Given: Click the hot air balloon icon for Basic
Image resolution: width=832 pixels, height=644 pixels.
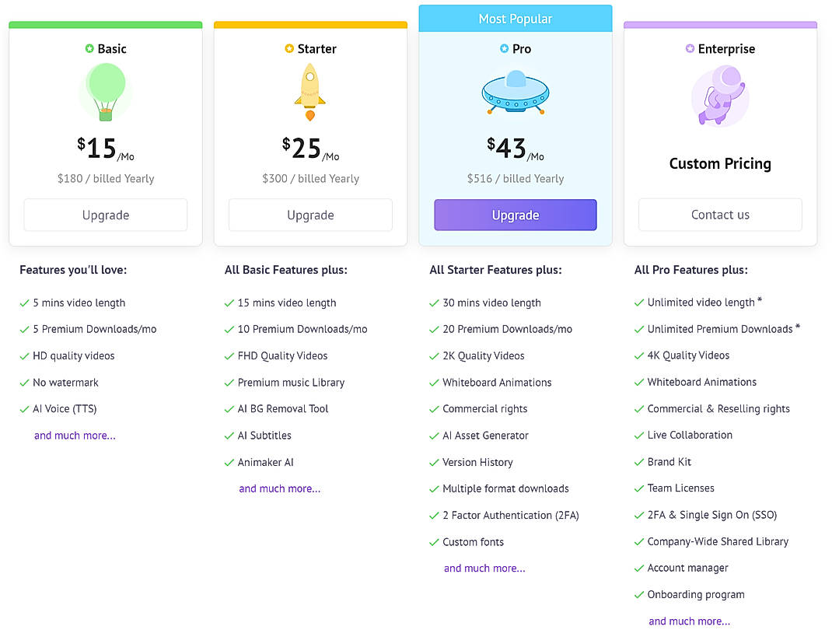Looking at the screenshot, I should point(105,92).
